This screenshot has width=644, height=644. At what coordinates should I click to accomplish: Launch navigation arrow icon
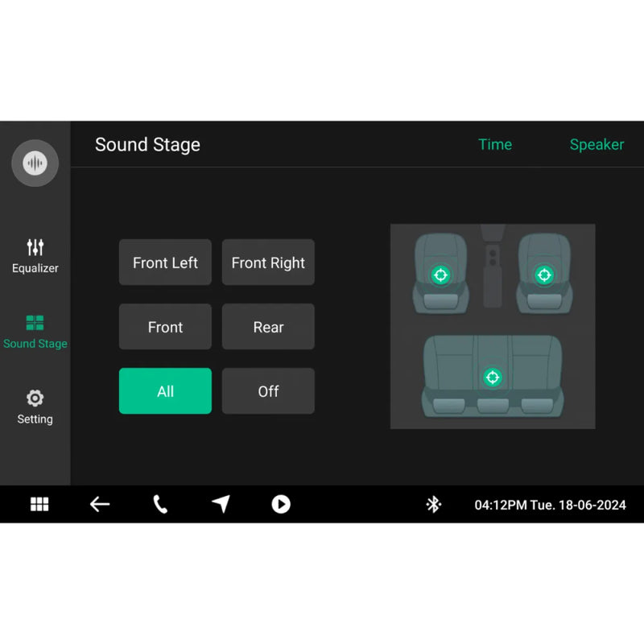[x=221, y=504]
